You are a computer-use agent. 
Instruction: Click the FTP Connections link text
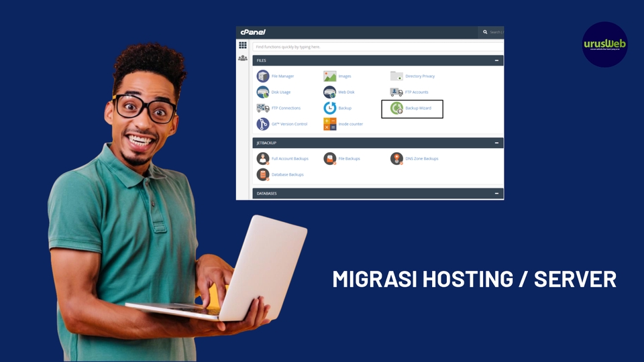[286, 109]
